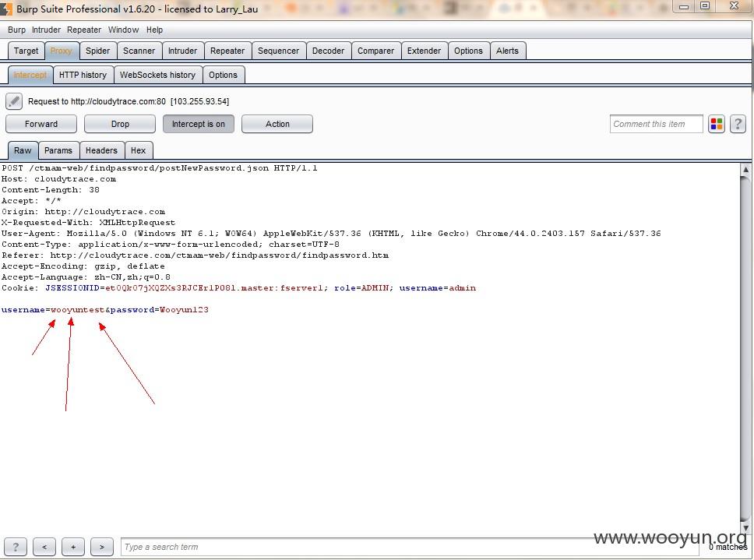Screen dimensions: 754x560
Task: Toggle the Intercept is on button
Action: [x=199, y=124]
